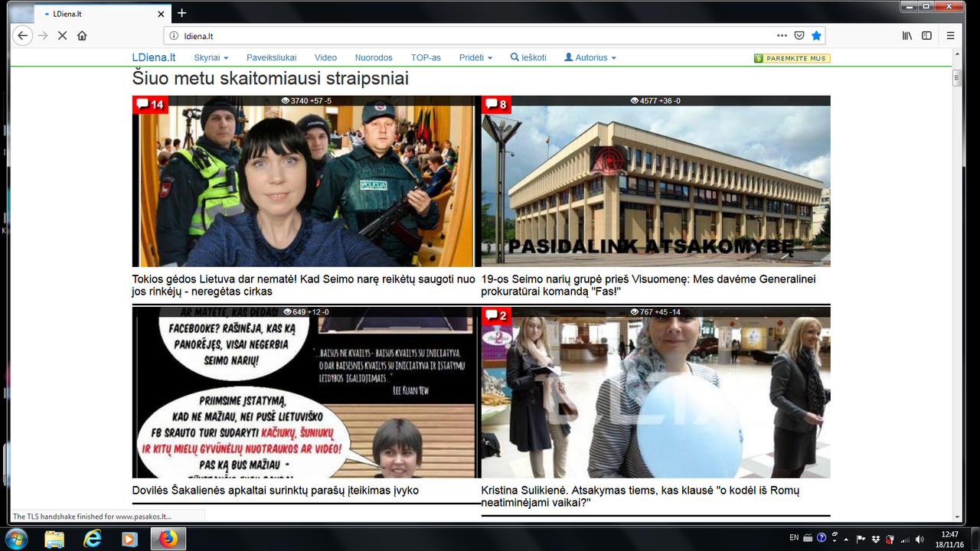
Task: Expand the Pridėti dropdown menu
Action: point(475,57)
